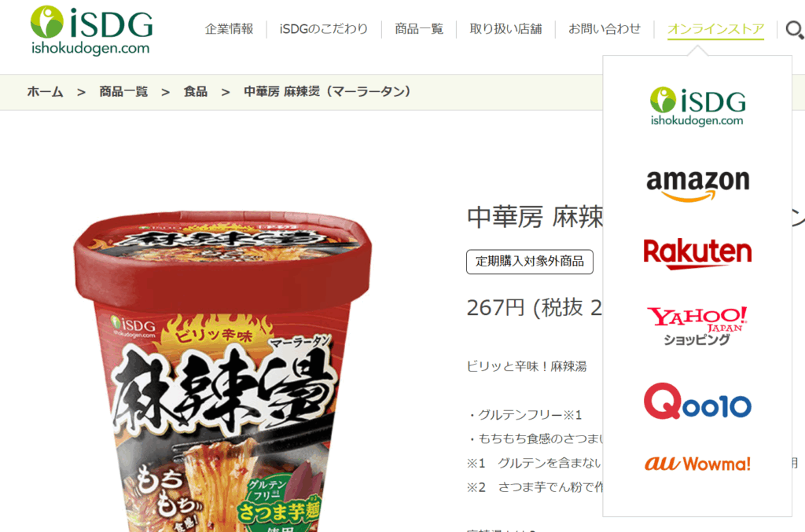Collapse the オンラインストア dropdown menu
The height and width of the screenshot is (532, 805).
click(x=715, y=29)
